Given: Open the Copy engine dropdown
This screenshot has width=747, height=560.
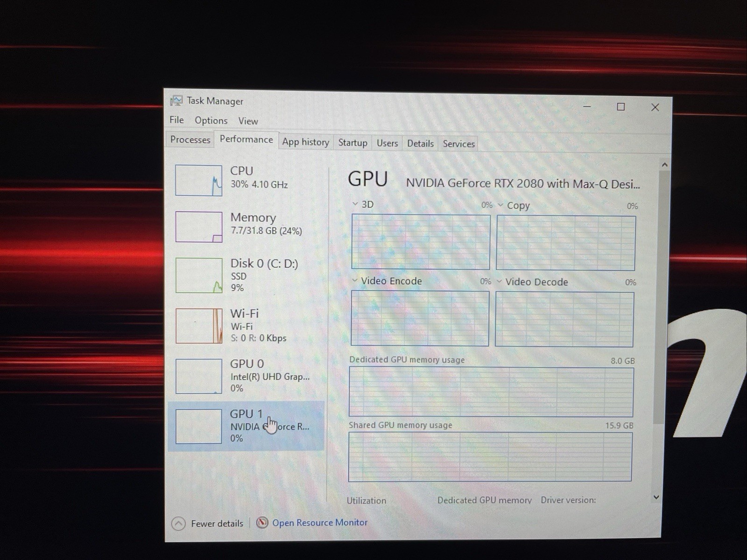Looking at the screenshot, I should tap(500, 205).
